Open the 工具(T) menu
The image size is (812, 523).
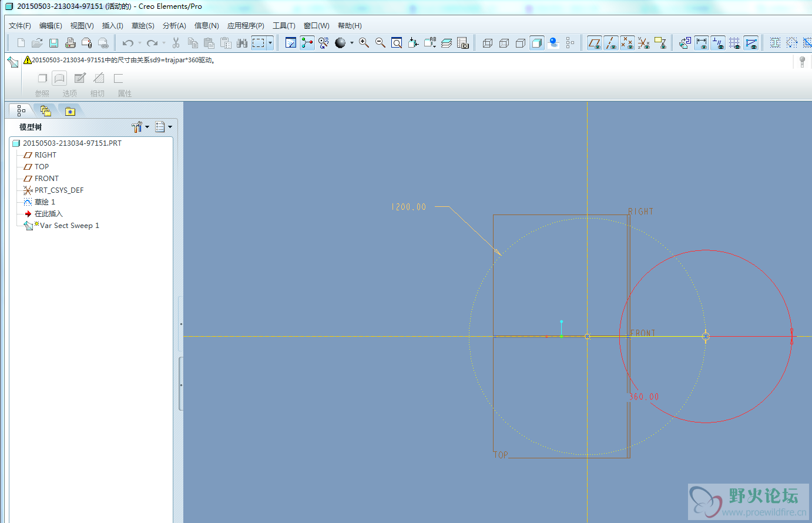click(x=284, y=26)
